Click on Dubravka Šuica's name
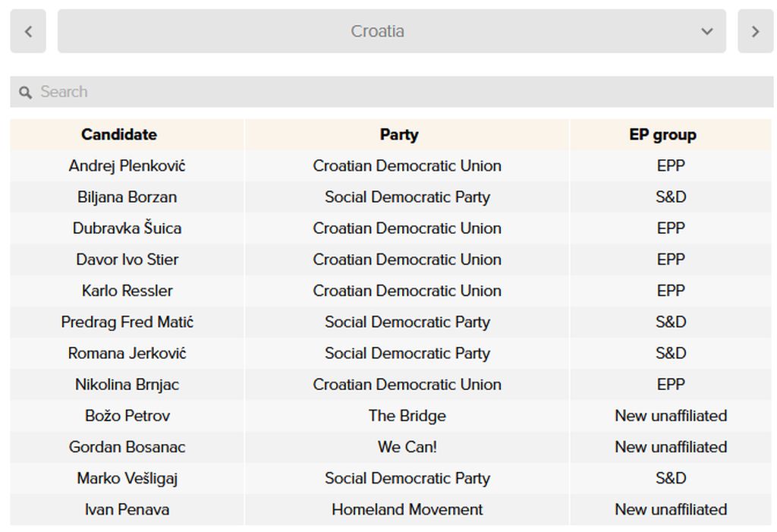The width and height of the screenshot is (777, 532). (x=127, y=228)
